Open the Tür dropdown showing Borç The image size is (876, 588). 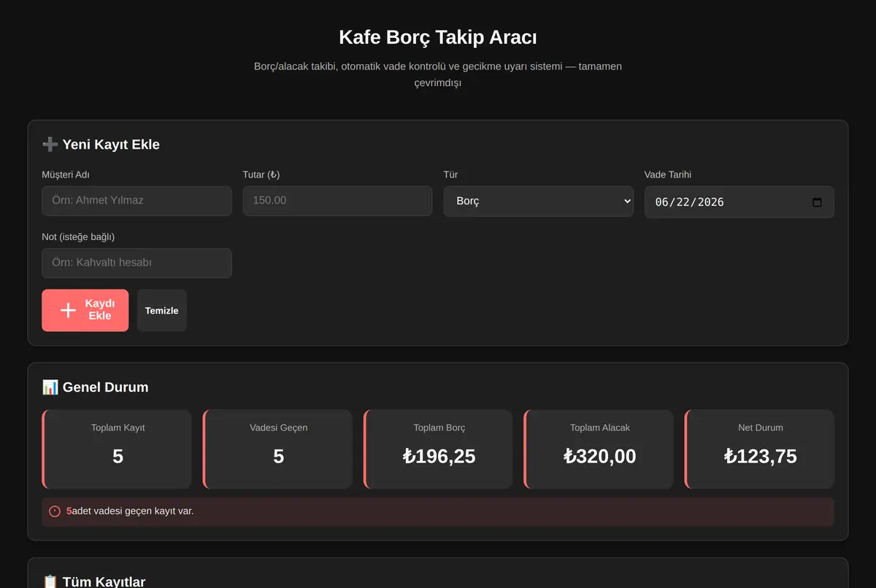pos(538,201)
